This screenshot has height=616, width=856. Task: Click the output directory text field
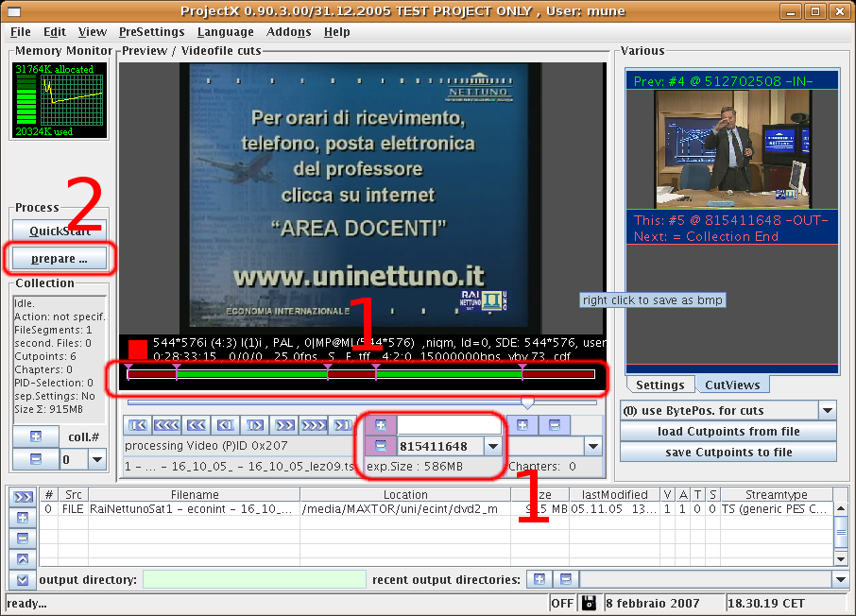point(254,579)
